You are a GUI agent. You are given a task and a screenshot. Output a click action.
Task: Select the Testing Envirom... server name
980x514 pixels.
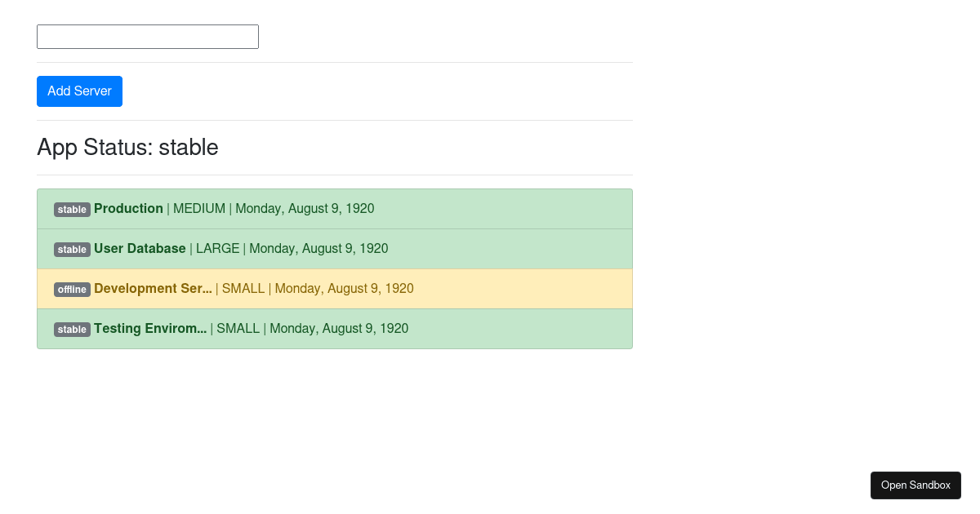click(x=150, y=329)
